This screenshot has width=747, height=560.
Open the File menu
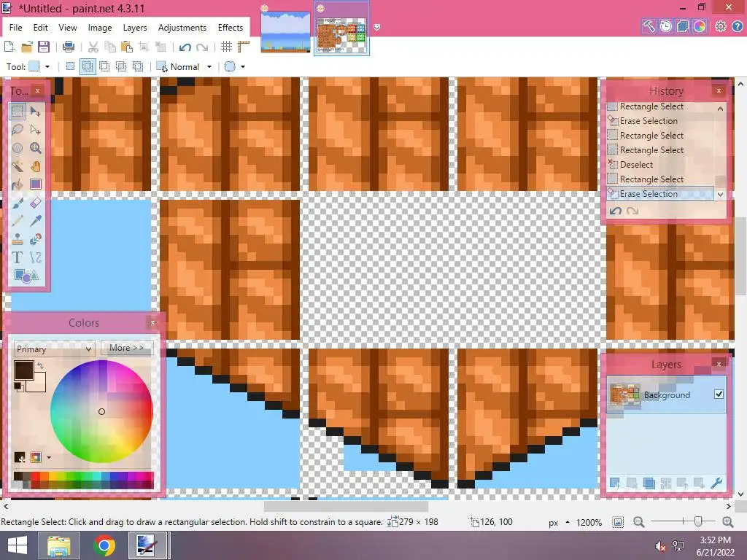click(x=16, y=28)
